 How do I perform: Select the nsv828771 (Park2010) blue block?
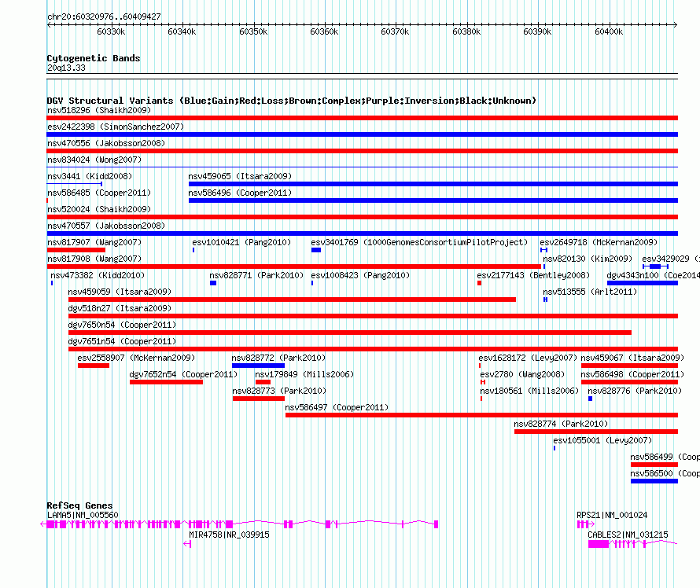[x=213, y=283]
